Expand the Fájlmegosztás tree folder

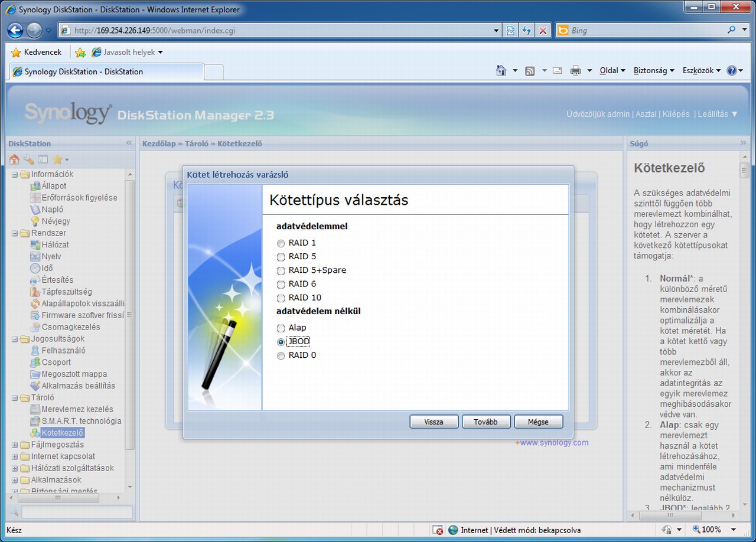pos(15,445)
